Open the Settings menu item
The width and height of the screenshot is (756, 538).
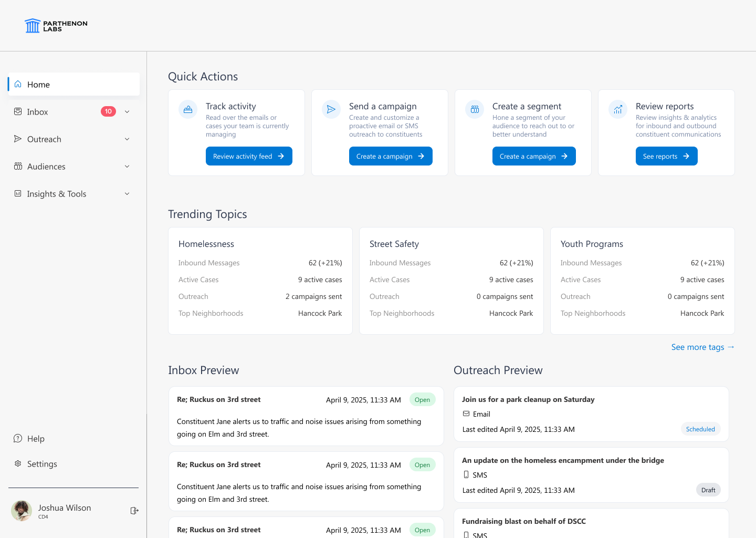[42, 463]
